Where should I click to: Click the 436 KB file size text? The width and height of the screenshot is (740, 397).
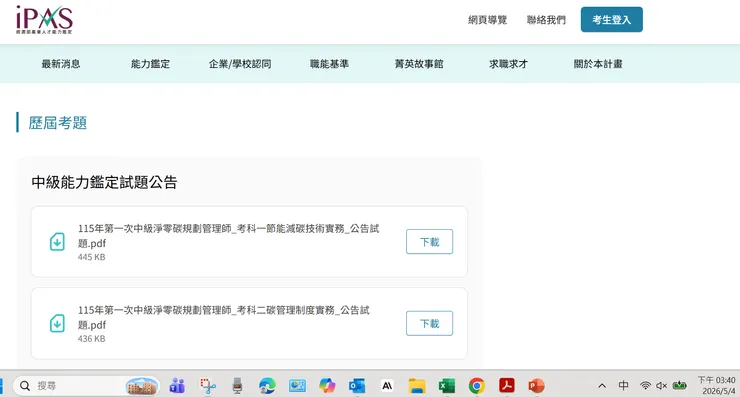[92, 339]
